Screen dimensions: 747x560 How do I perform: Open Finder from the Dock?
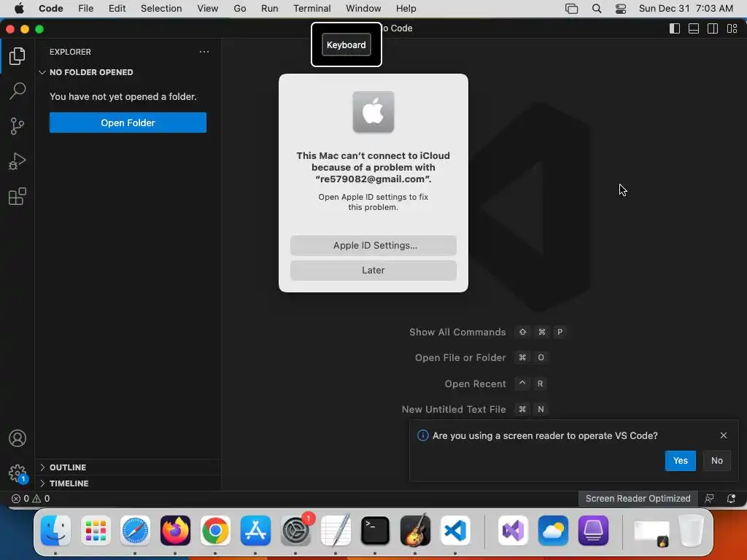pos(55,531)
